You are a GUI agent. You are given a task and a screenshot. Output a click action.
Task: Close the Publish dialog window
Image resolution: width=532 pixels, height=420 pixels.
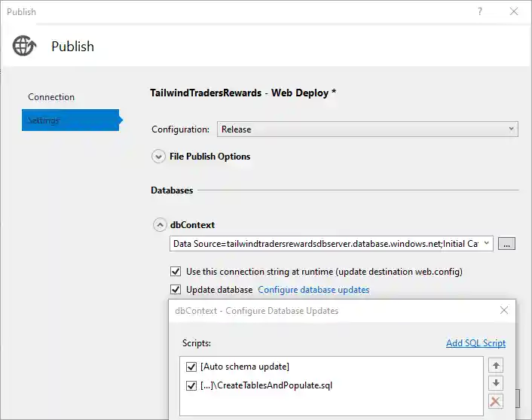514,11
